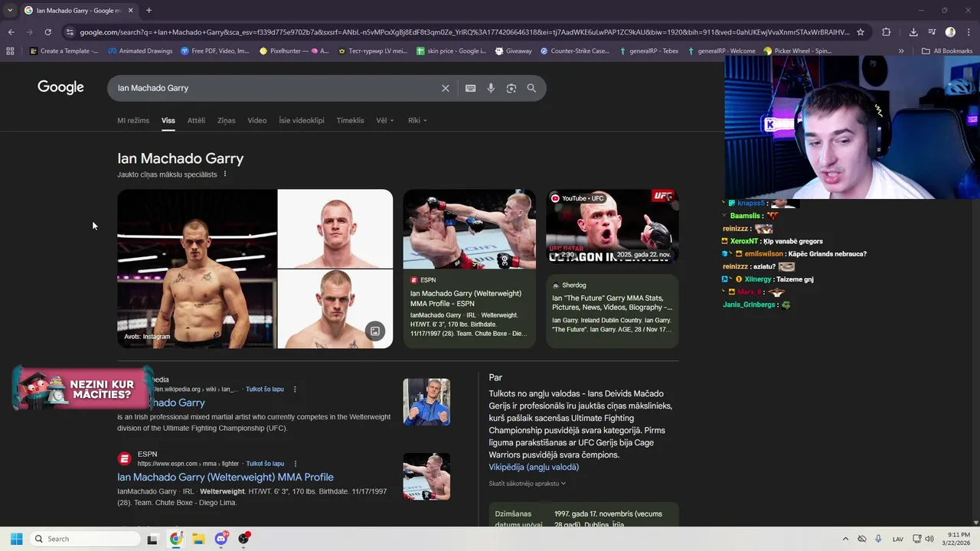Click the Chrome address bar URL
Viewport: 980px width, 551px height.
click(464, 32)
